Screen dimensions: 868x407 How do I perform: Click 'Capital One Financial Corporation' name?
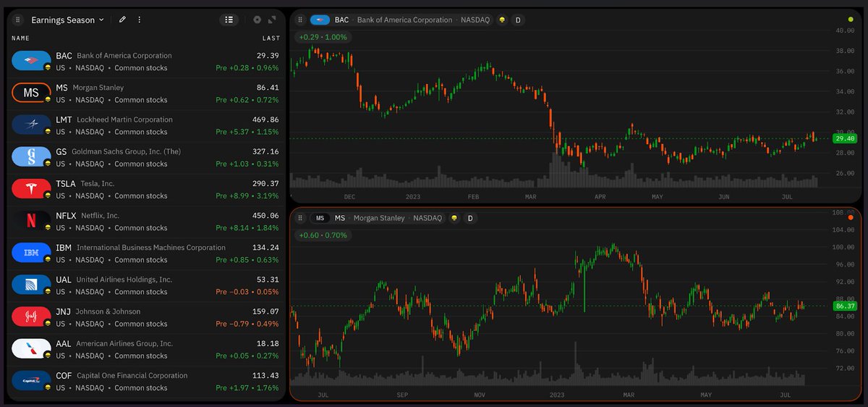[132, 374]
